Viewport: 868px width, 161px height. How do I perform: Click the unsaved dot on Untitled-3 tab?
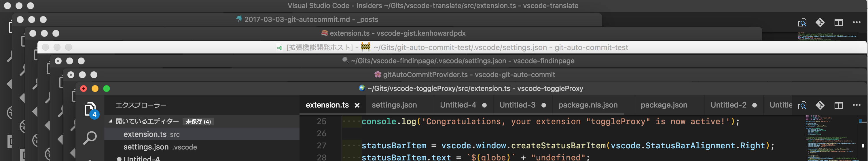click(x=543, y=105)
